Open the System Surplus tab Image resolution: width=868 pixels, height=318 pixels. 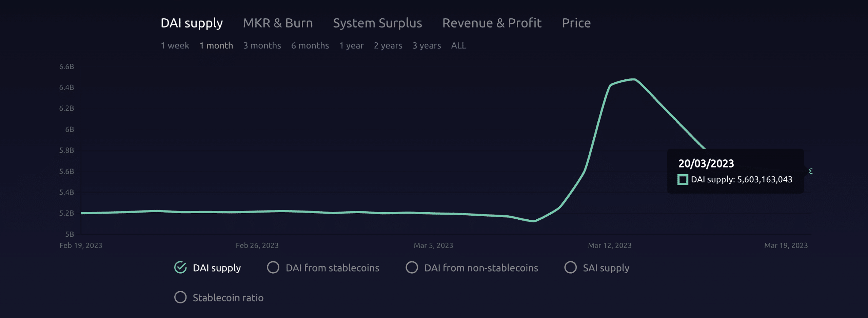click(378, 23)
